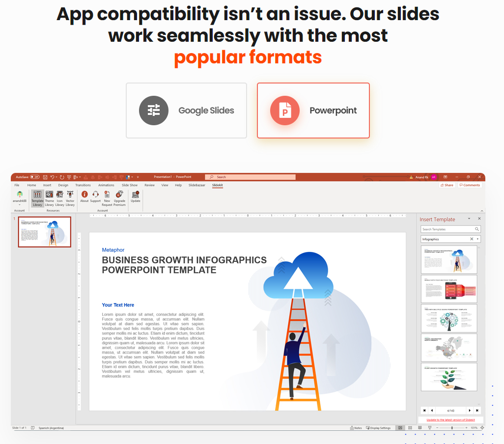Toggle the Notes pane
The height and width of the screenshot is (444, 504).
[x=356, y=428]
